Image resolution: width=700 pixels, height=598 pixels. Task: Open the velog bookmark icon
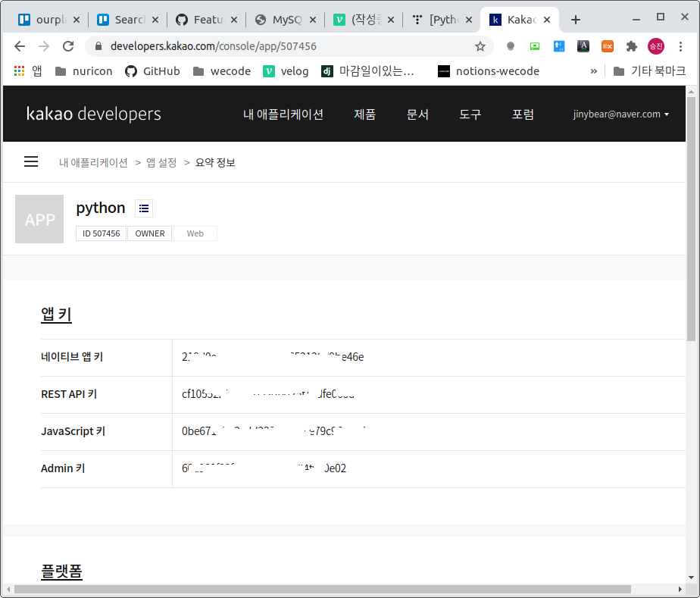coord(269,70)
